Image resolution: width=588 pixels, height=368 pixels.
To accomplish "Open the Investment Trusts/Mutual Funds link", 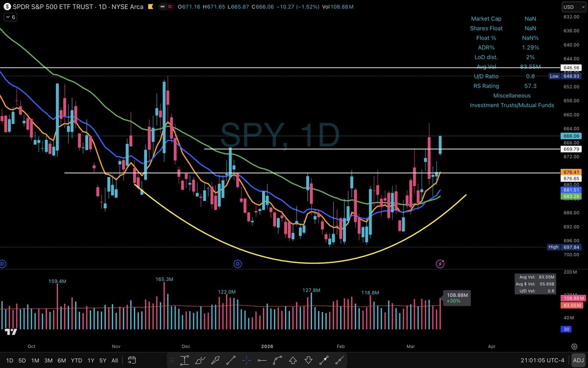I will (x=513, y=105).
